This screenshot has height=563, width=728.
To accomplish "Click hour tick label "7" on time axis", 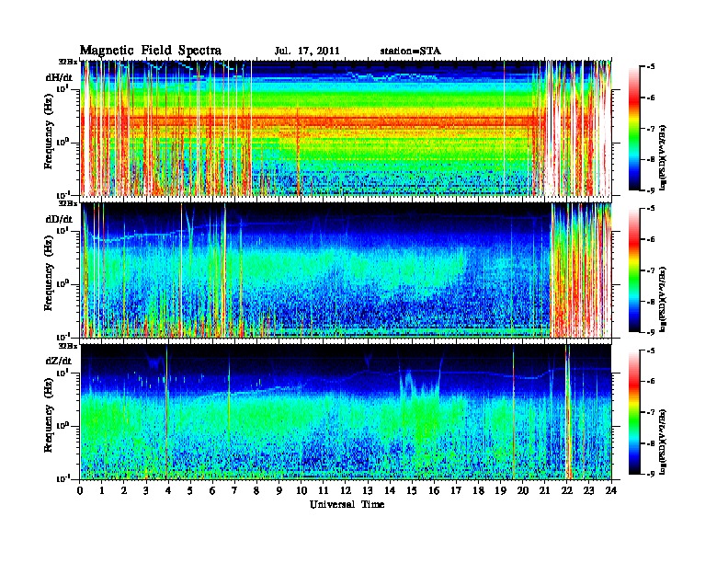I will pos(234,490).
